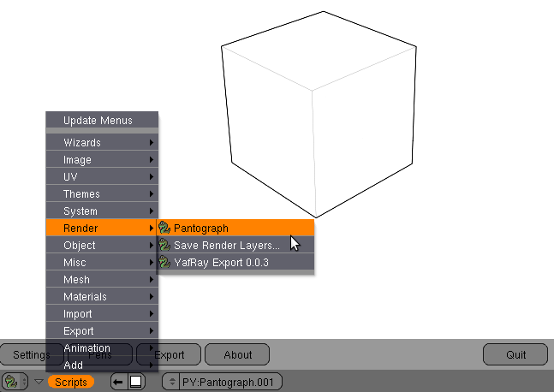Open the Mesh scripts submenu
Image resolution: width=554 pixels, height=392 pixels.
click(102, 279)
